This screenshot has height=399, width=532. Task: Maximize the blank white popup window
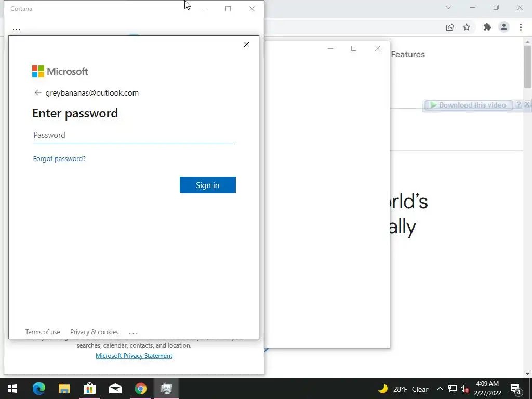[x=353, y=48]
